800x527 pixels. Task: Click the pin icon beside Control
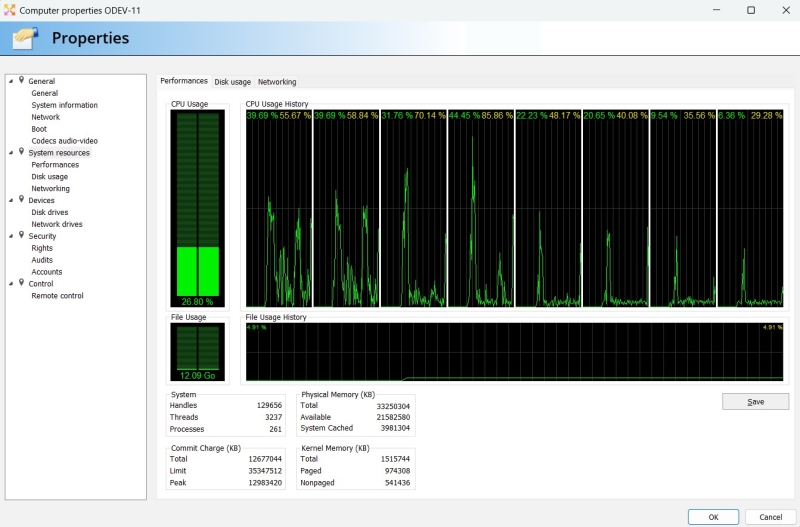point(21,283)
